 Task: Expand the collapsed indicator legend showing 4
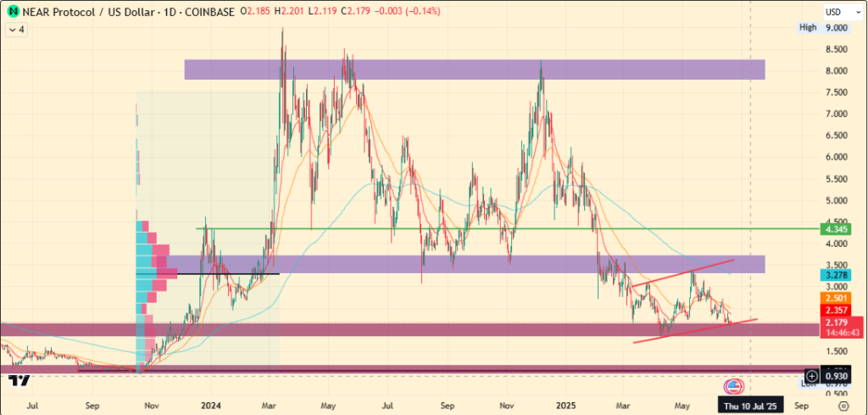[16, 30]
